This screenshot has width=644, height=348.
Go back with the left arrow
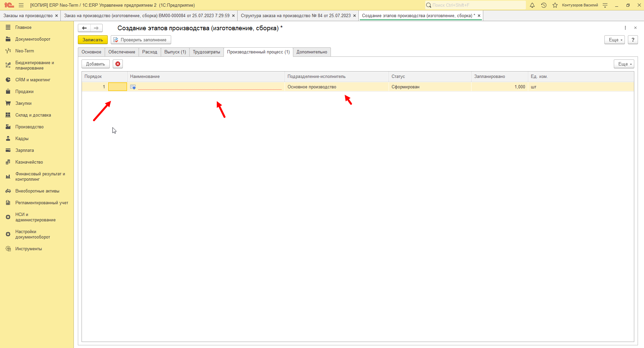tap(84, 28)
